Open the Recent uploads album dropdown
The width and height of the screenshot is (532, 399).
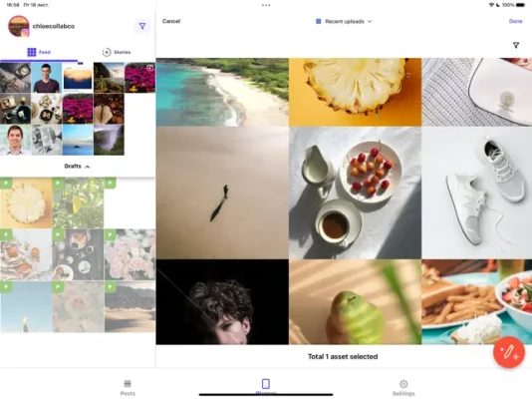(344, 21)
